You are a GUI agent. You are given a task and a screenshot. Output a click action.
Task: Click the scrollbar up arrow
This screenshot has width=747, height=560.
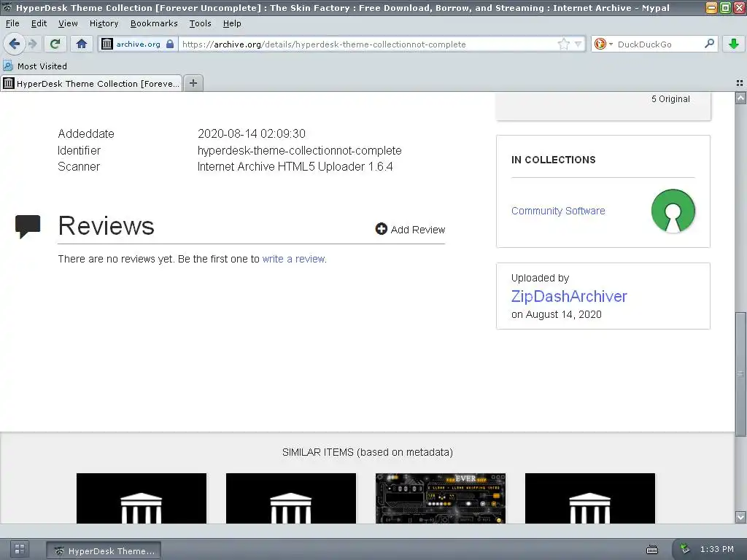740,98
